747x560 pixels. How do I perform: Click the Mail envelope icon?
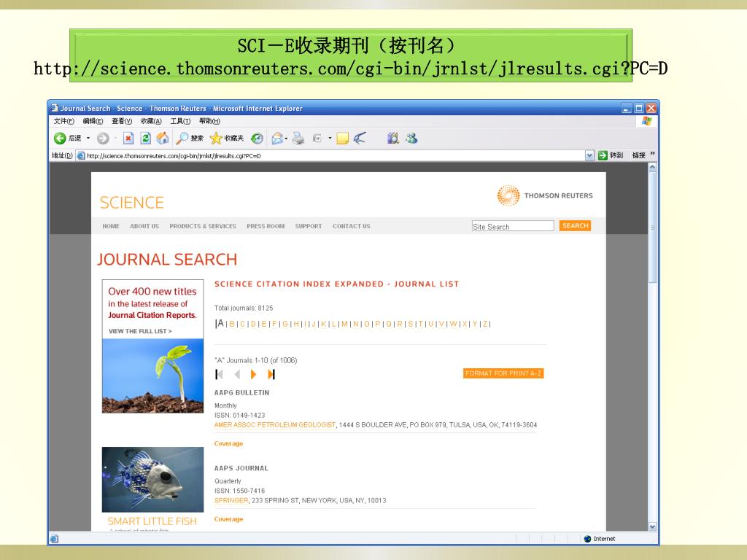[276, 138]
